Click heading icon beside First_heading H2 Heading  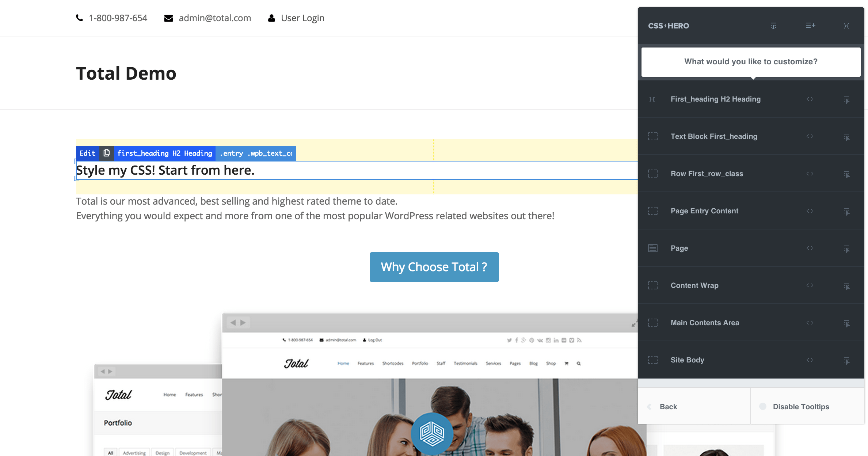click(x=652, y=99)
